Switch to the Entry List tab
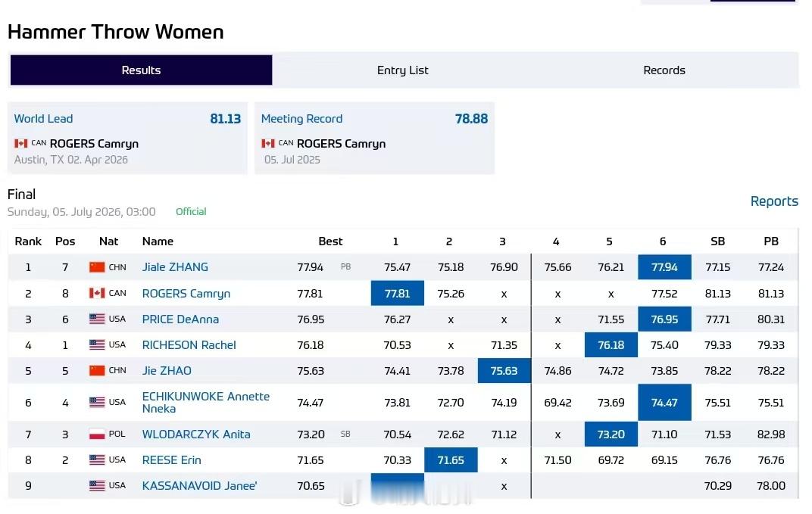Image resolution: width=812 pixels, height=514 pixels. [x=402, y=70]
